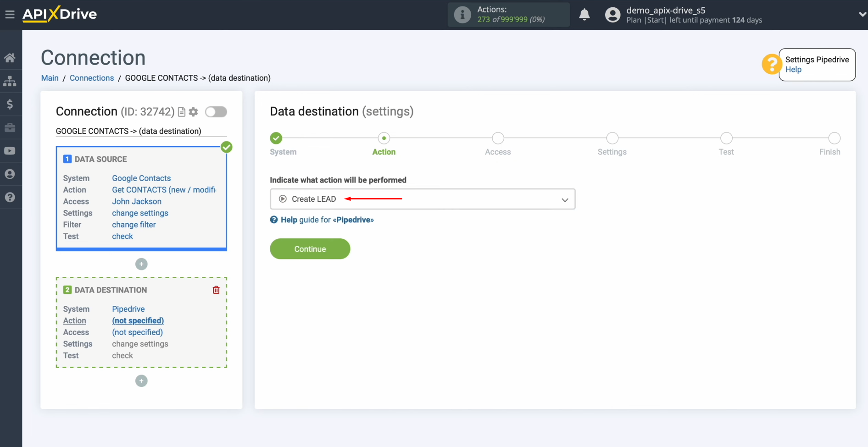Open the Connections hierarchy icon in sidebar

click(11, 81)
